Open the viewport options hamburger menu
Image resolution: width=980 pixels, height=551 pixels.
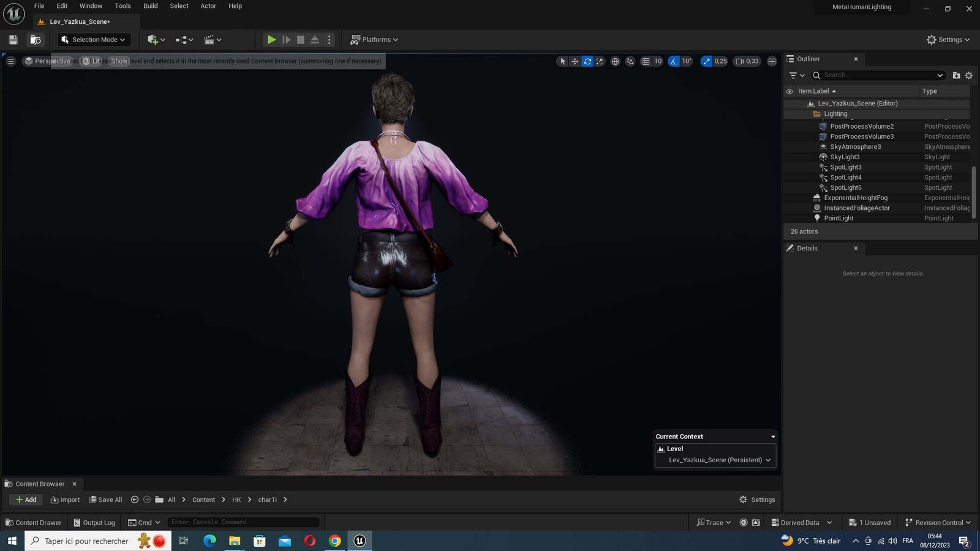point(10,61)
